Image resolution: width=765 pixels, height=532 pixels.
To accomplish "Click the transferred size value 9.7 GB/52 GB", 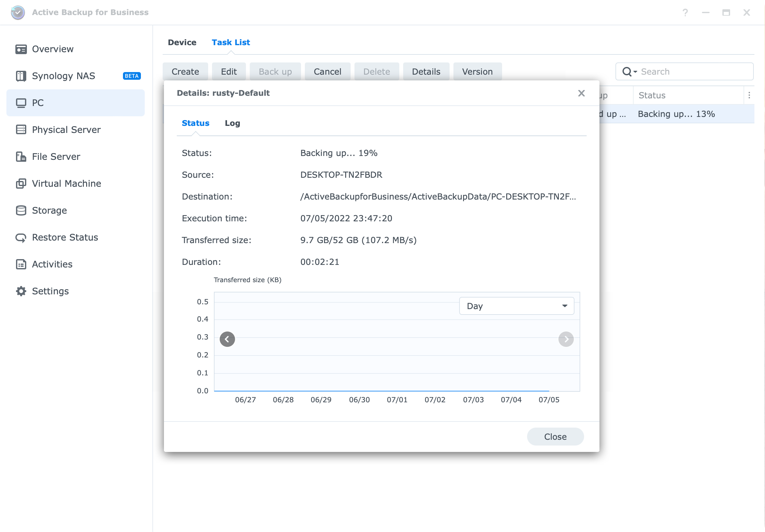I will [358, 240].
